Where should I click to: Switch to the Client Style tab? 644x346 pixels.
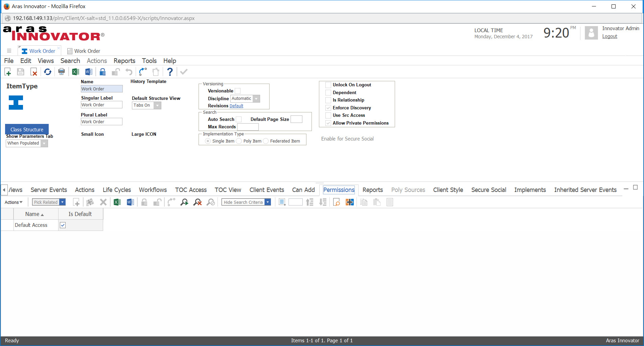448,190
